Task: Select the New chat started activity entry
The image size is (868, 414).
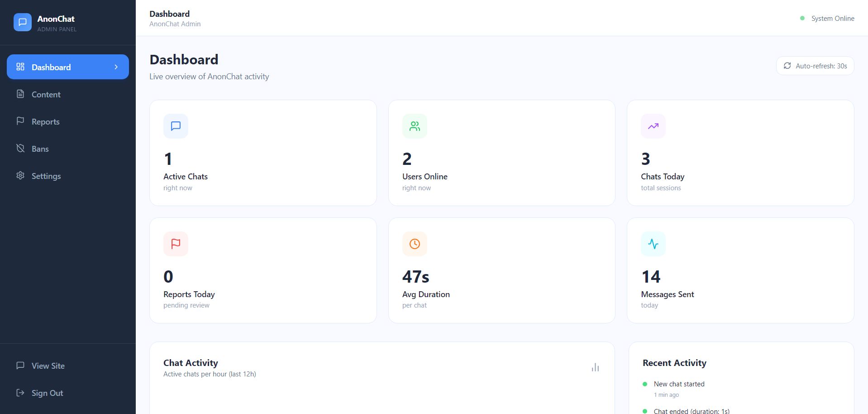Action: click(679, 384)
